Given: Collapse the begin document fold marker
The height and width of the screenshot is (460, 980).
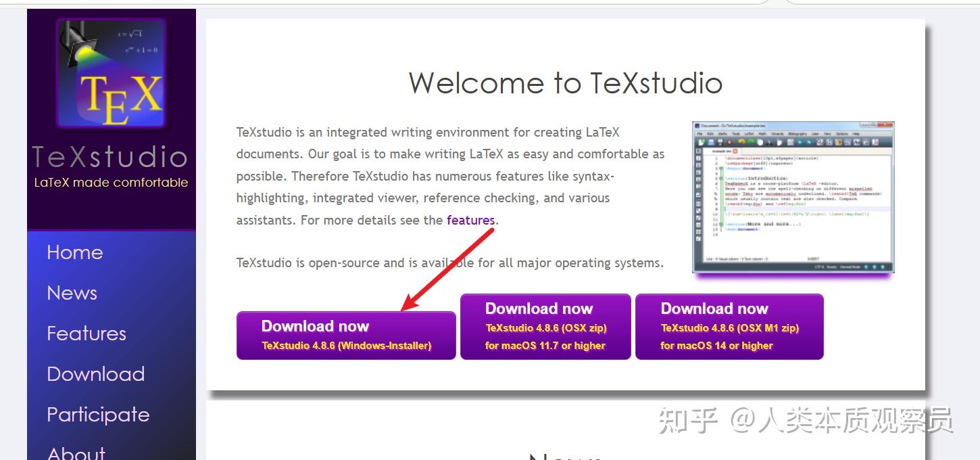Looking at the screenshot, I should point(720,168).
